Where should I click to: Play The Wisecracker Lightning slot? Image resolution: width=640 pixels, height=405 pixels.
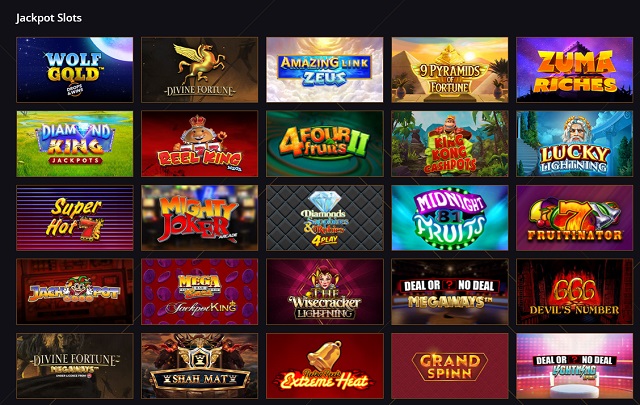(324, 292)
